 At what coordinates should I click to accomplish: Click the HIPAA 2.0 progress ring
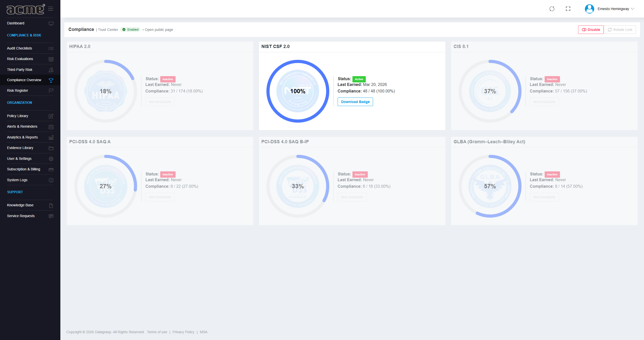point(106,91)
